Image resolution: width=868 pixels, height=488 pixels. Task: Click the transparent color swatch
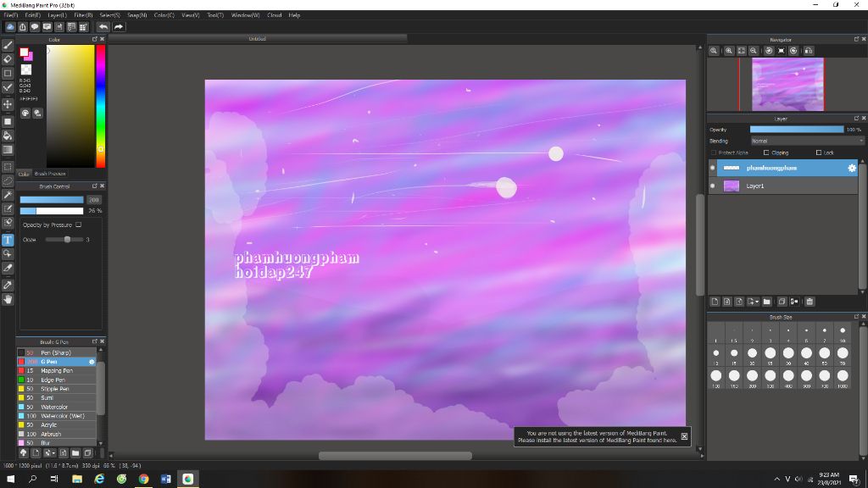pyautogui.click(x=26, y=69)
